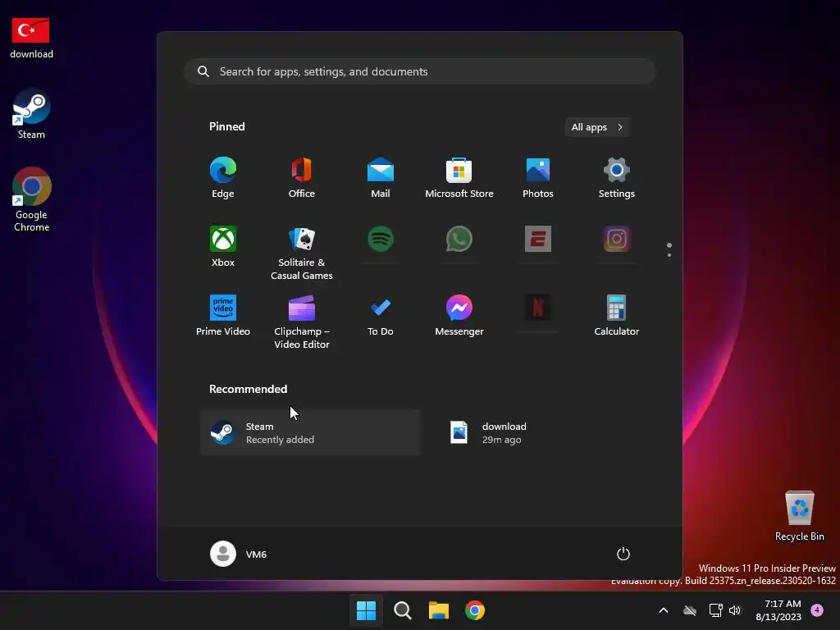Click the Windows Start button on taskbar
The image size is (840, 630).
click(367, 610)
